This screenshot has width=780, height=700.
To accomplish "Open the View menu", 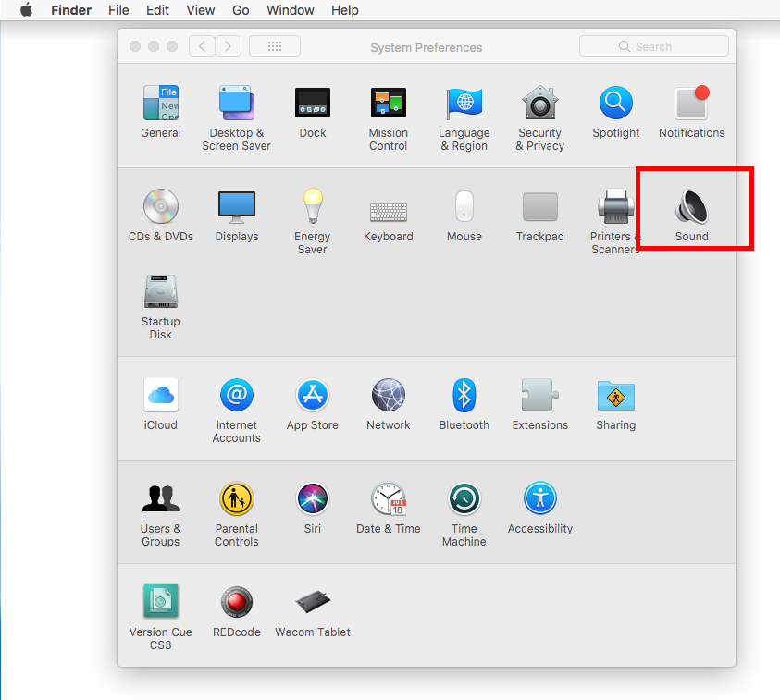I will (201, 10).
